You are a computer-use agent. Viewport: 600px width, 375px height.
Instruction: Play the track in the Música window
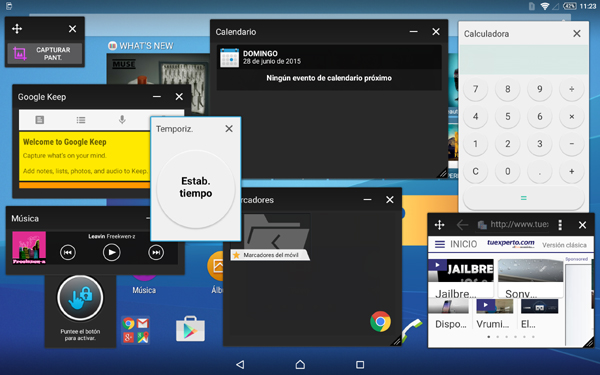(x=112, y=253)
